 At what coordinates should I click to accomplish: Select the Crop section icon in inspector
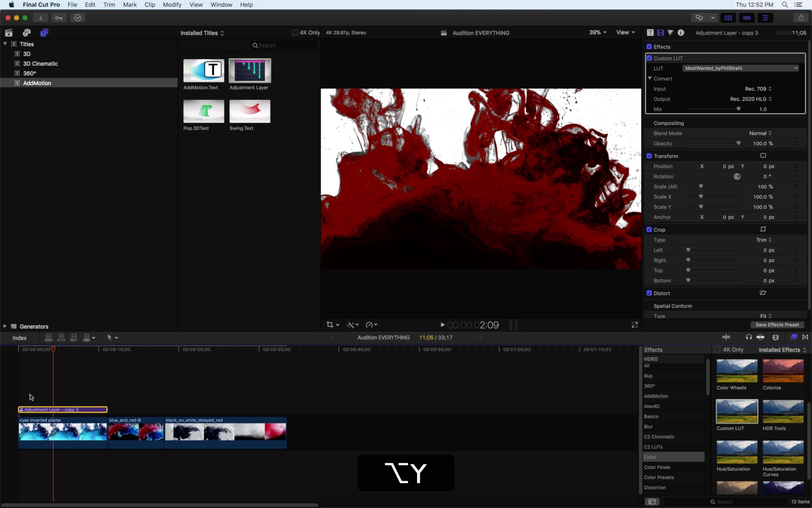(x=763, y=229)
